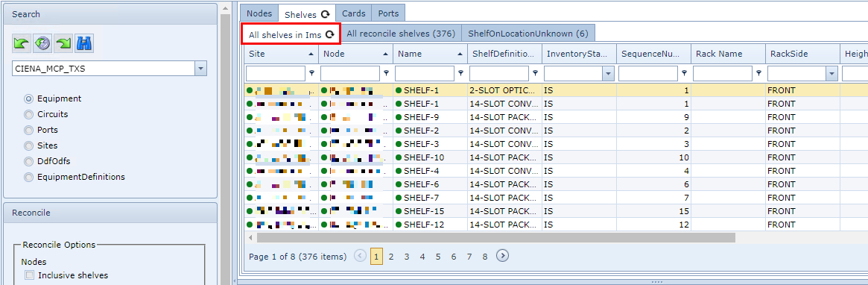Open the All reconcile shelves (376) tab
The height and width of the screenshot is (285, 868).
click(401, 34)
